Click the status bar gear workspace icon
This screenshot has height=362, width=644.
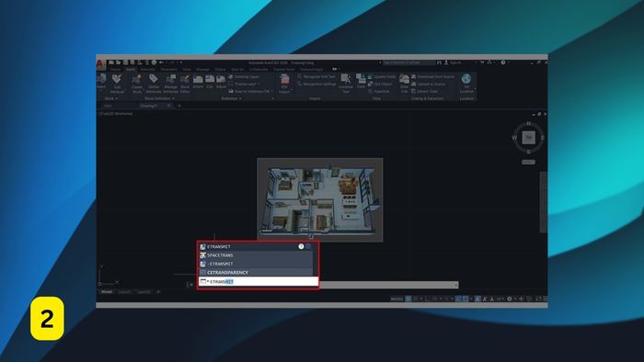pos(510,299)
